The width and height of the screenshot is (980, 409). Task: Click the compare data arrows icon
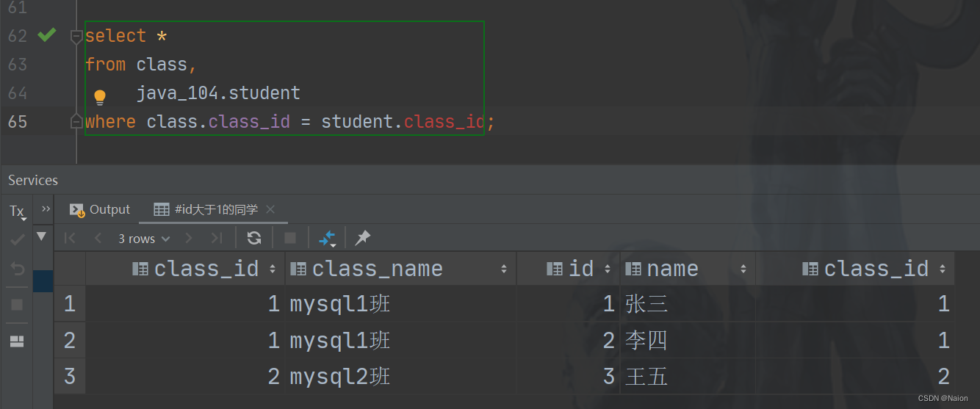pos(327,238)
